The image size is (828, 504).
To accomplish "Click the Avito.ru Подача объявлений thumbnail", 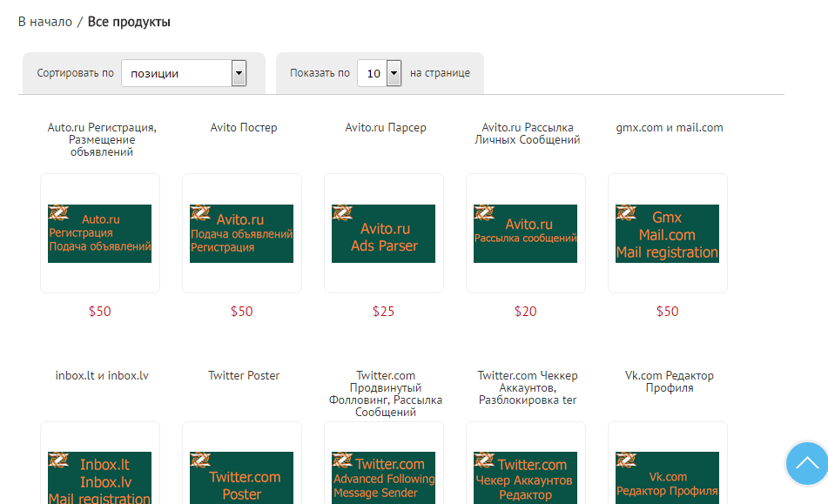I will coord(242,233).
